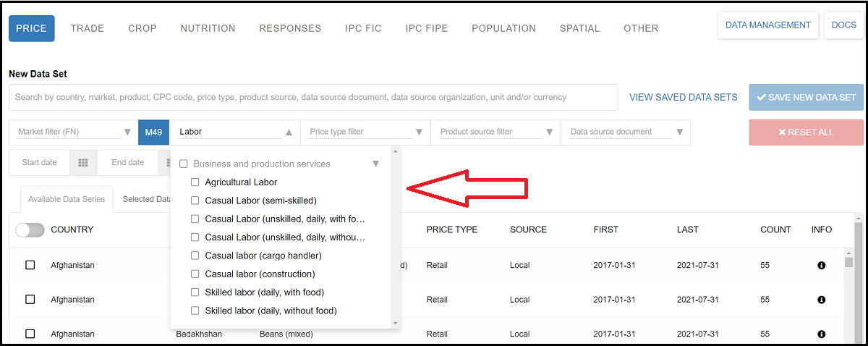Check the Agricultural Labor checkbox

[195, 182]
